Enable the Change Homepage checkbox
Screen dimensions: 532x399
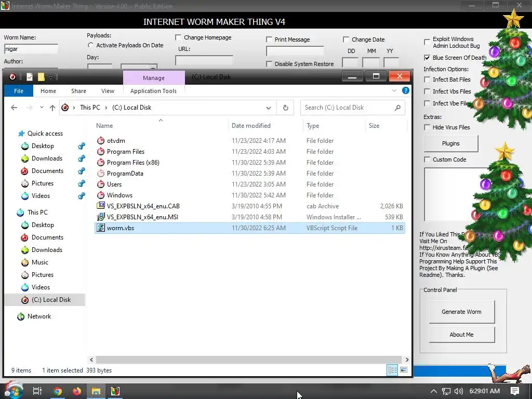178,37
